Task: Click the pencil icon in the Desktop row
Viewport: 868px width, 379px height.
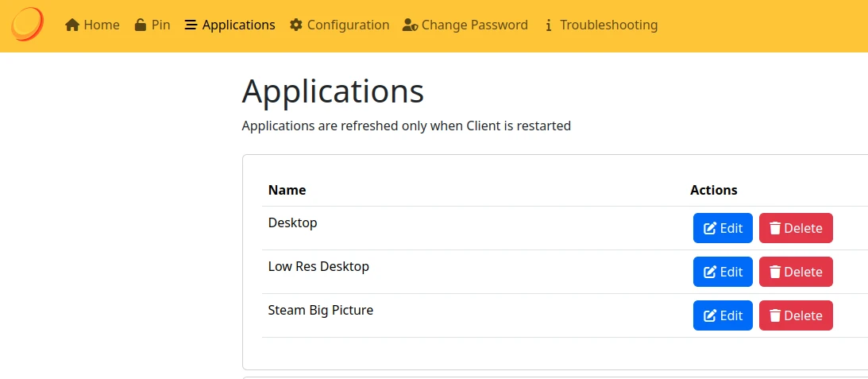Action: [710, 229]
